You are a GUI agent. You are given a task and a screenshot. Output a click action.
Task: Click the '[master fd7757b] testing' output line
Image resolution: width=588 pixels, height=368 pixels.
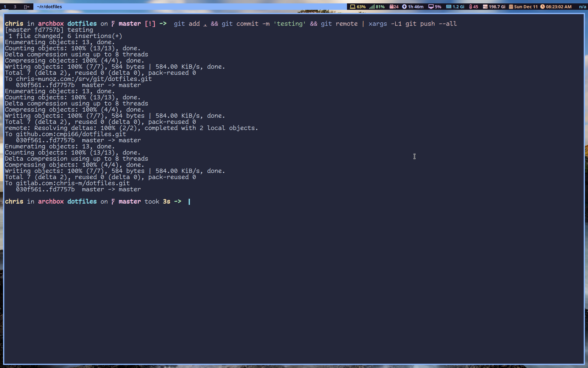coord(49,30)
